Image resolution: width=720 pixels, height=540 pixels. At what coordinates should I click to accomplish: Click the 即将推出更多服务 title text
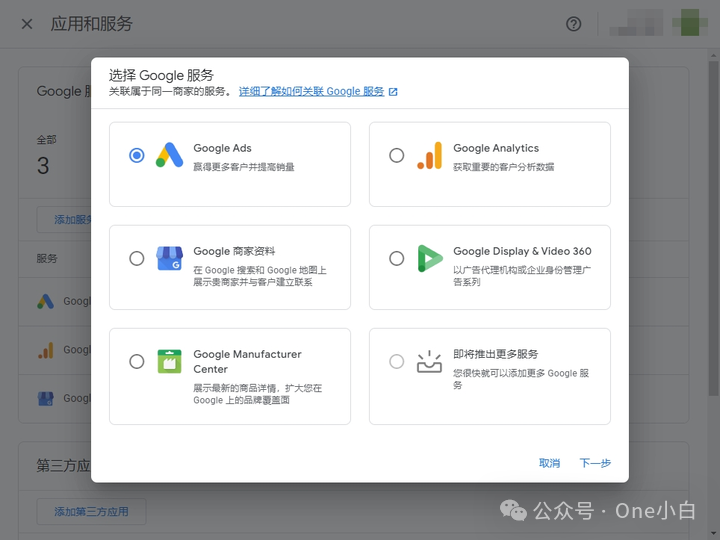click(x=495, y=354)
